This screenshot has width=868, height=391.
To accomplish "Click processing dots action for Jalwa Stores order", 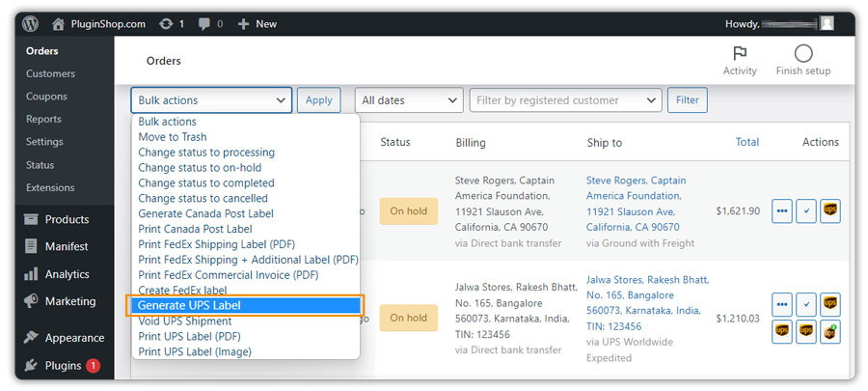I will point(781,305).
